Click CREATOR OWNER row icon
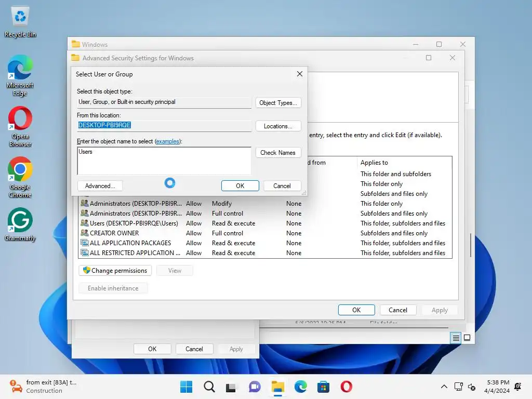The height and width of the screenshot is (399, 532). [84, 233]
